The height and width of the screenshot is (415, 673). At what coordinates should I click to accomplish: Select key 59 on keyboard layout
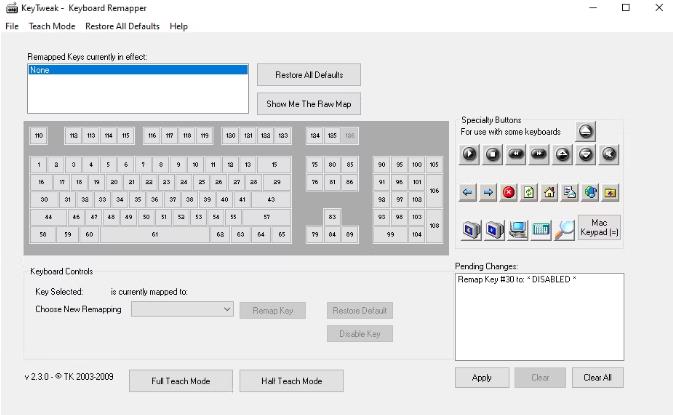(x=68, y=234)
